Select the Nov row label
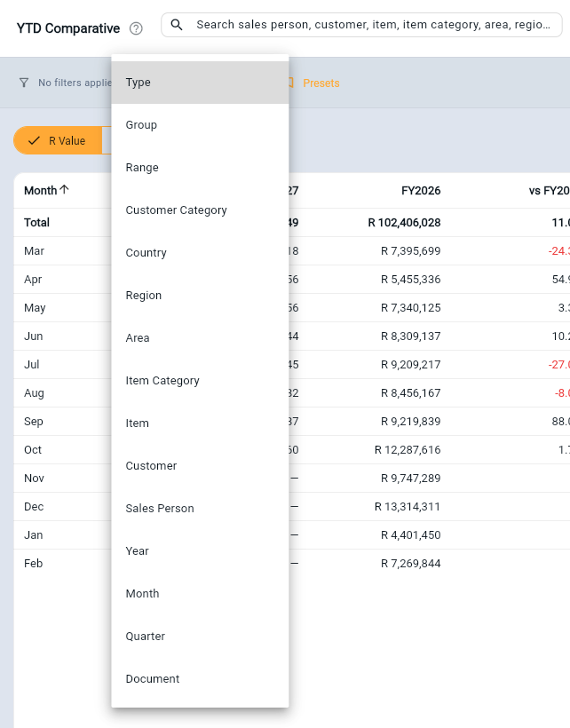This screenshot has height=728, width=570. coord(34,479)
